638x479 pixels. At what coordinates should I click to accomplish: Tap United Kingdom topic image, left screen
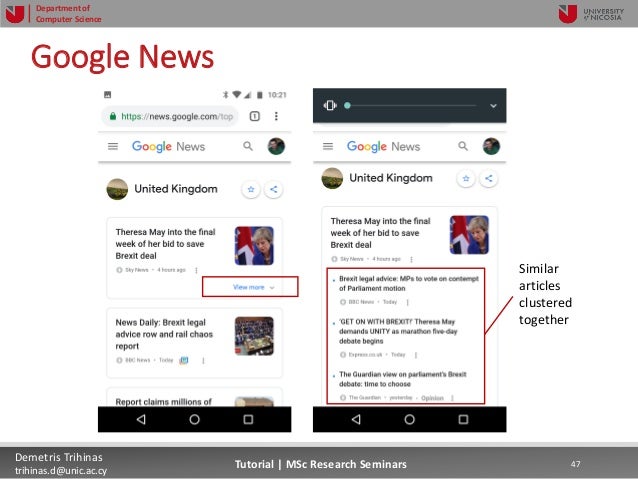pos(117,189)
